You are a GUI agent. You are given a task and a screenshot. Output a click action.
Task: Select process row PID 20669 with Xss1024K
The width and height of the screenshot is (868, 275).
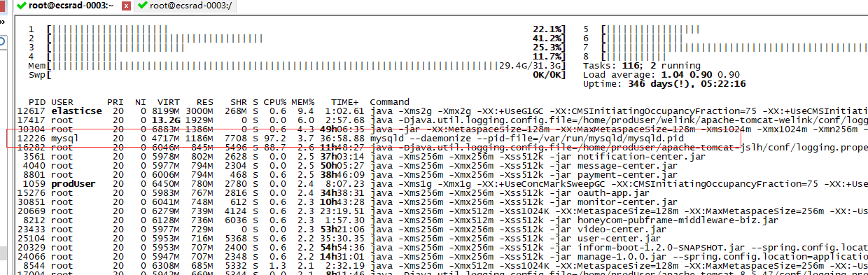click(442, 211)
